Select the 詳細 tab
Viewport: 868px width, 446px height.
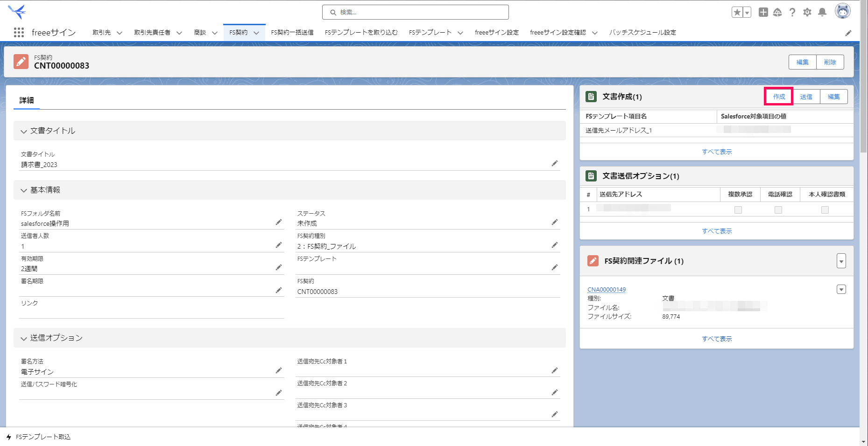coord(27,100)
